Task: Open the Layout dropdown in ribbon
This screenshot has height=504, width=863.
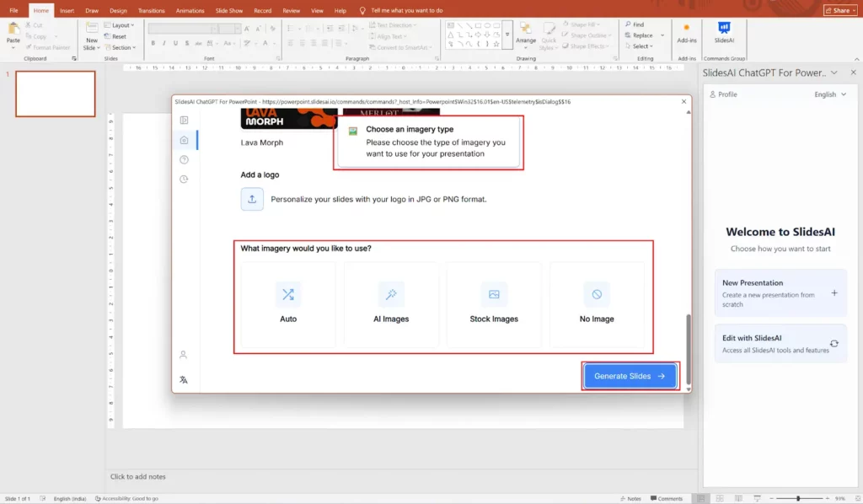Action: click(x=122, y=25)
